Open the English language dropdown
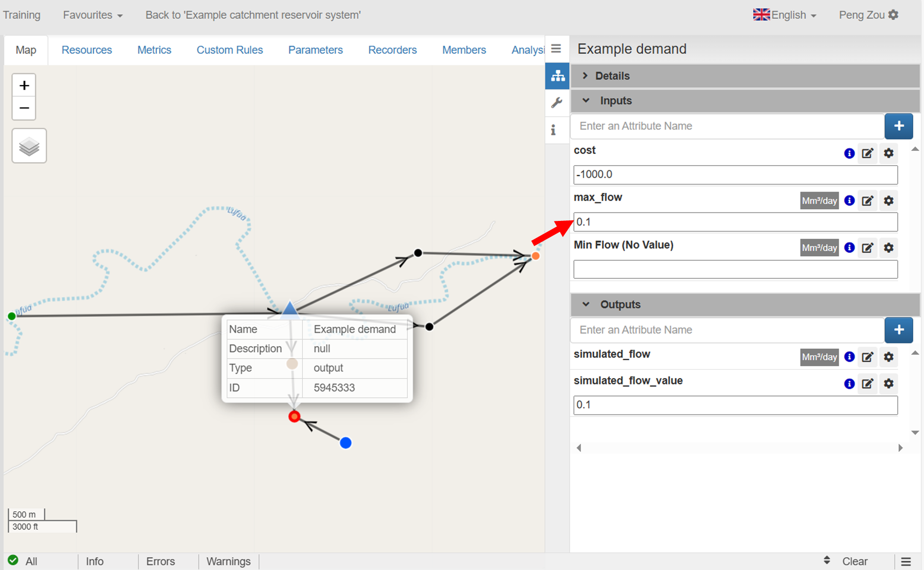 pos(785,15)
